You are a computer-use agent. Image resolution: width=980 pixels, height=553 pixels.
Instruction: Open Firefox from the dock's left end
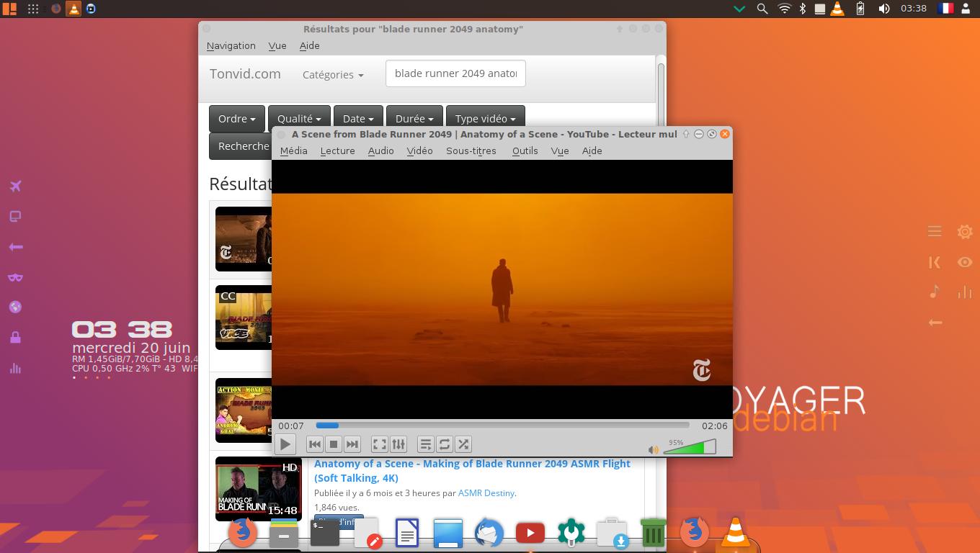click(243, 533)
